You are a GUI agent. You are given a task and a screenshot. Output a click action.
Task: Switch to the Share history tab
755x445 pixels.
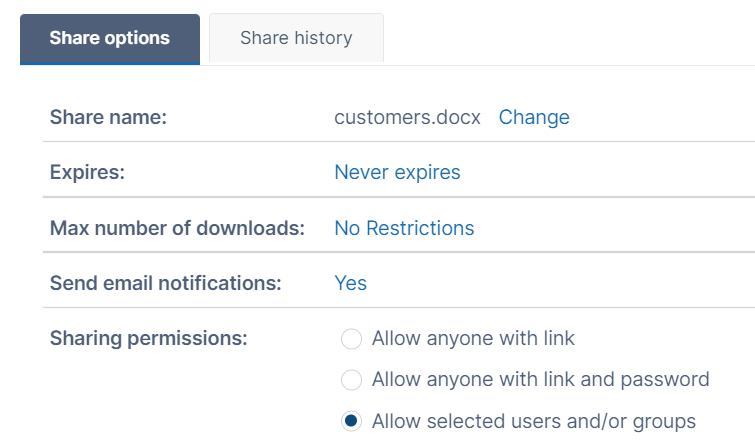pos(296,38)
